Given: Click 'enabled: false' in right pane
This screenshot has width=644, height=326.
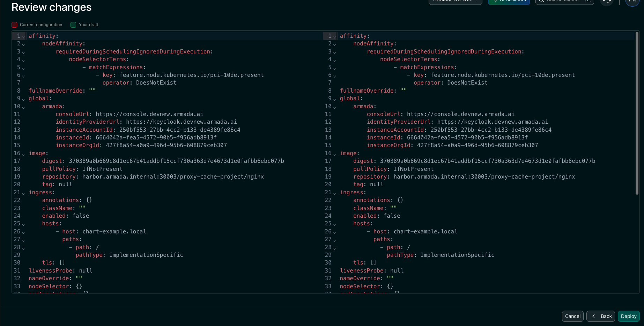Looking at the screenshot, I should 377,216.
